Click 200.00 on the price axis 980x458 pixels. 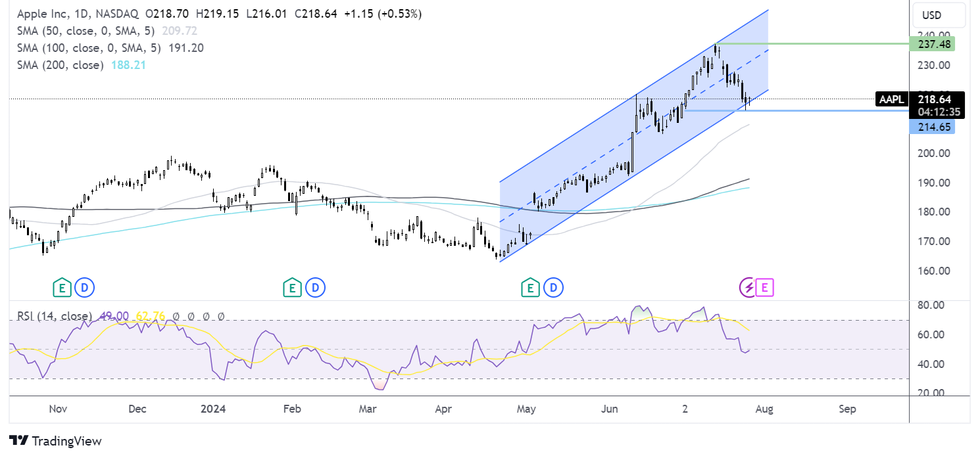click(935, 153)
